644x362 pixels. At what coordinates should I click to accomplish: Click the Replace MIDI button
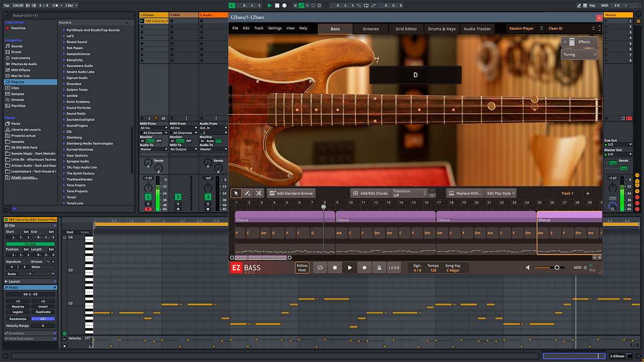coord(465,193)
